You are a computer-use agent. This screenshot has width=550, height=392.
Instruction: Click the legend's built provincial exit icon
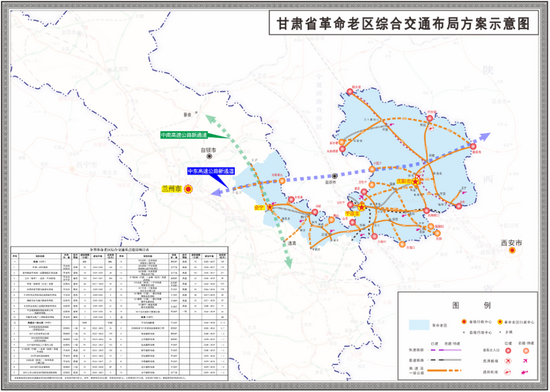(508, 350)
